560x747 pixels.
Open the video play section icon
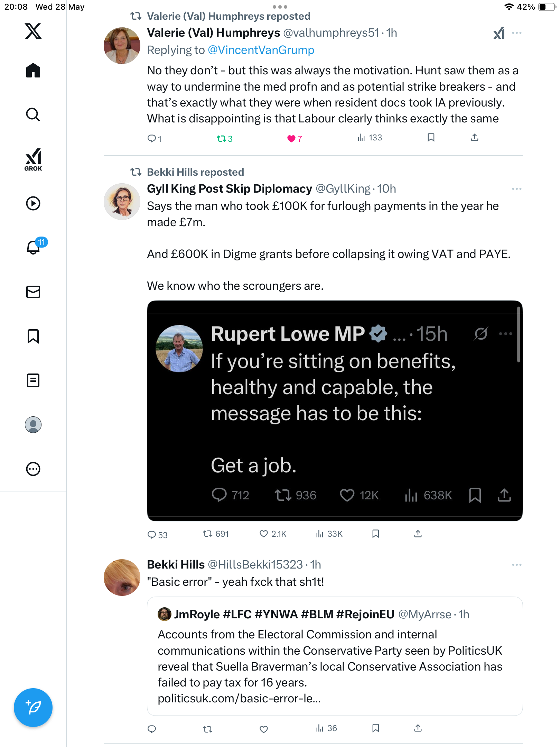(x=33, y=203)
